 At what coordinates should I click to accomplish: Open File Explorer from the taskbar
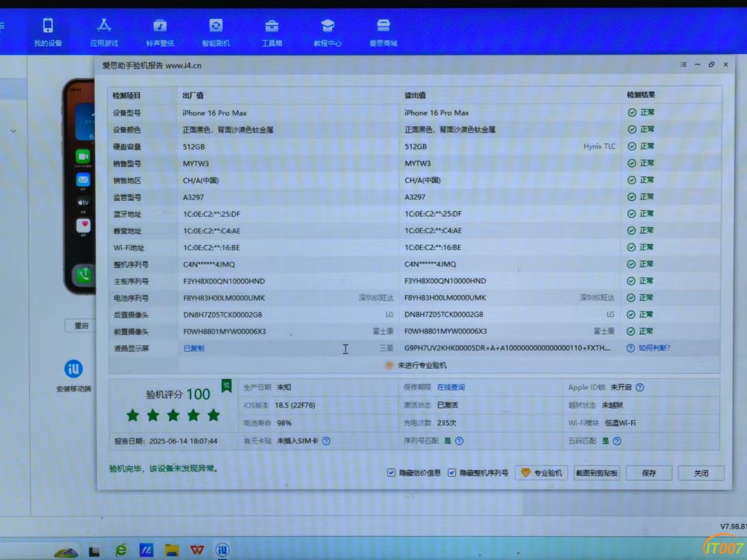[172, 550]
